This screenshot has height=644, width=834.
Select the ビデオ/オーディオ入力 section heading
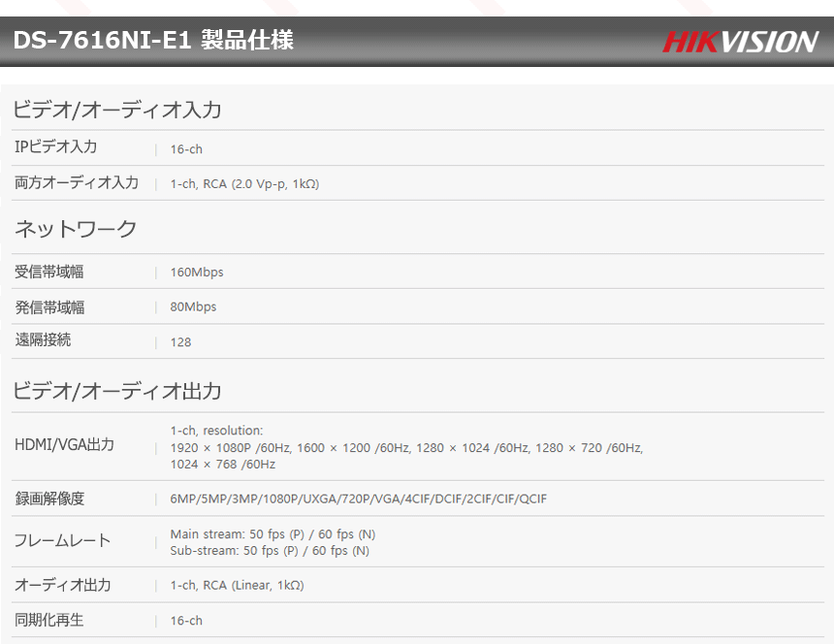[117, 111]
